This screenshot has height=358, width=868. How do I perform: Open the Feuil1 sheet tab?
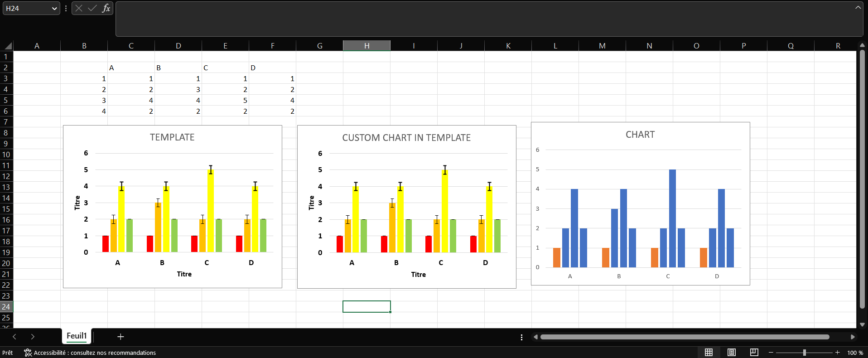(77, 336)
